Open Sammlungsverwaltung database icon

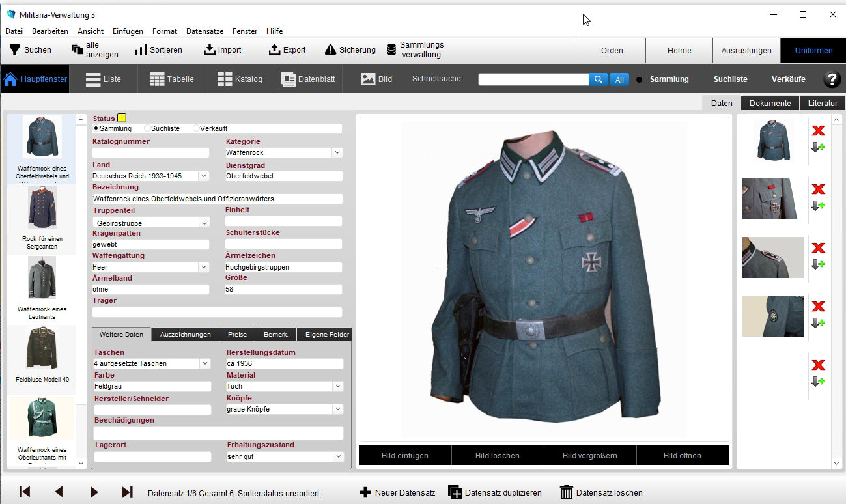pyautogui.click(x=391, y=50)
